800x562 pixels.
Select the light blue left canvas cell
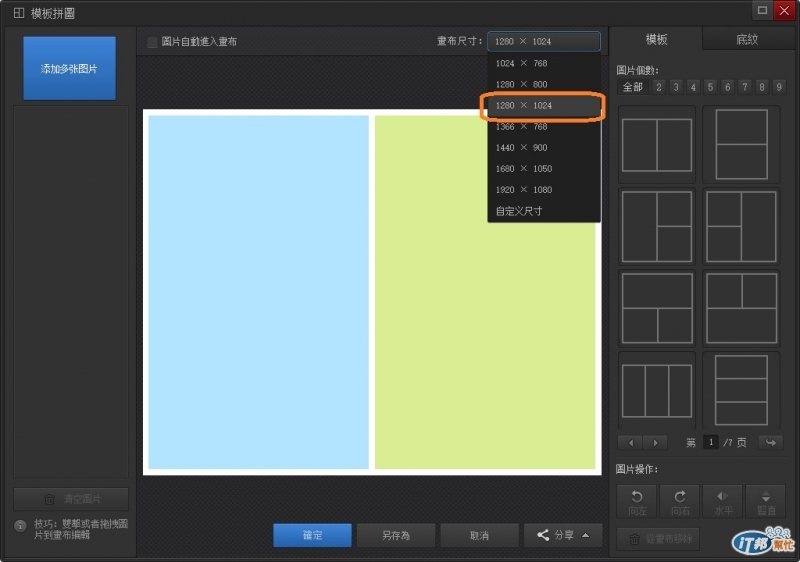tap(258, 292)
